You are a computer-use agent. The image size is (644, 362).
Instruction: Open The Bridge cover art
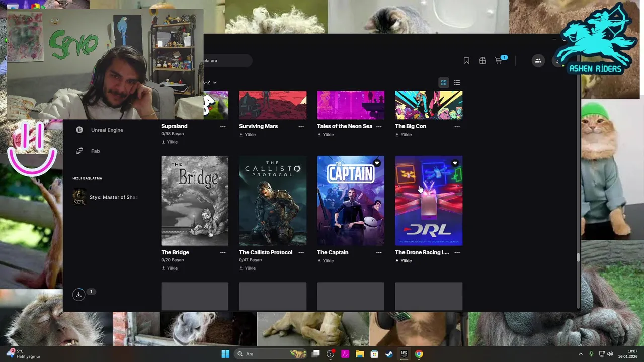(195, 201)
